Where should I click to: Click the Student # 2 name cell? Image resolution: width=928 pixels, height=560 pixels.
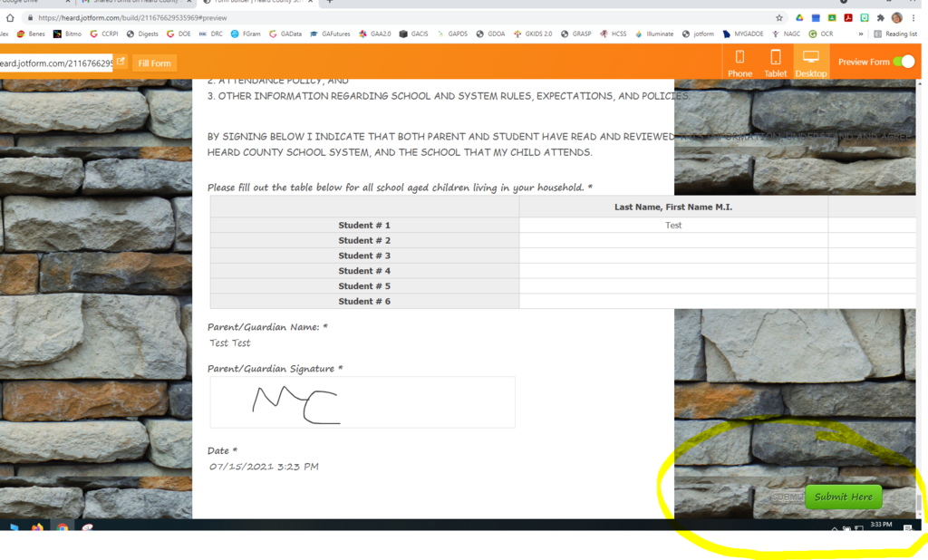pos(673,240)
